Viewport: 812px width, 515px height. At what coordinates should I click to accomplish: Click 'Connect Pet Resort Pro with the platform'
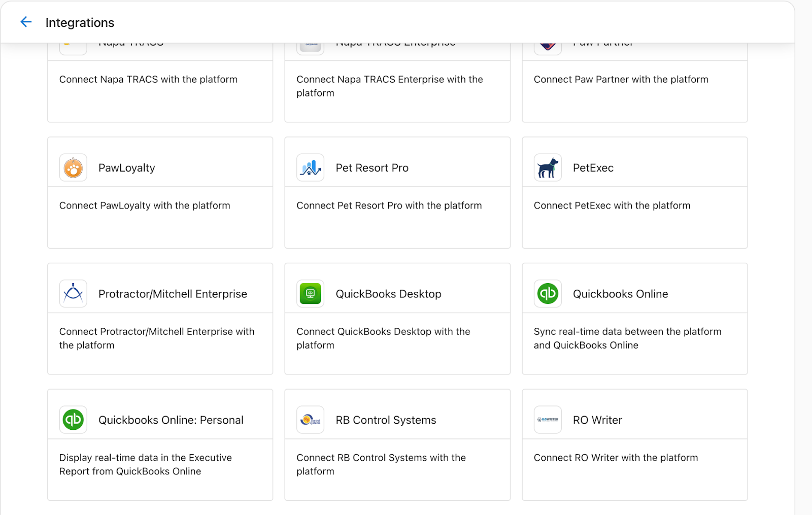(389, 205)
